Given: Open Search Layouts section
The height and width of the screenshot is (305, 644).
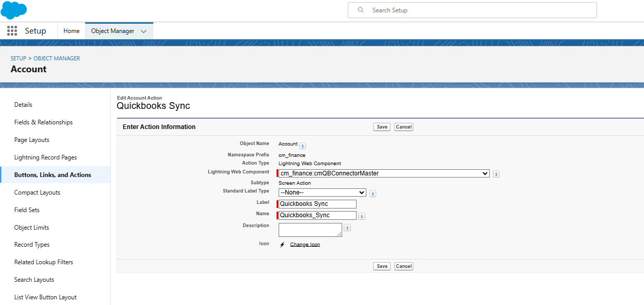Looking at the screenshot, I should coord(34,280).
